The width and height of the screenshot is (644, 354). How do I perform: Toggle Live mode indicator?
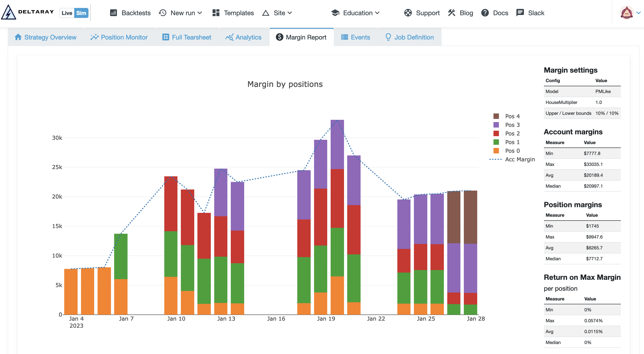point(67,13)
